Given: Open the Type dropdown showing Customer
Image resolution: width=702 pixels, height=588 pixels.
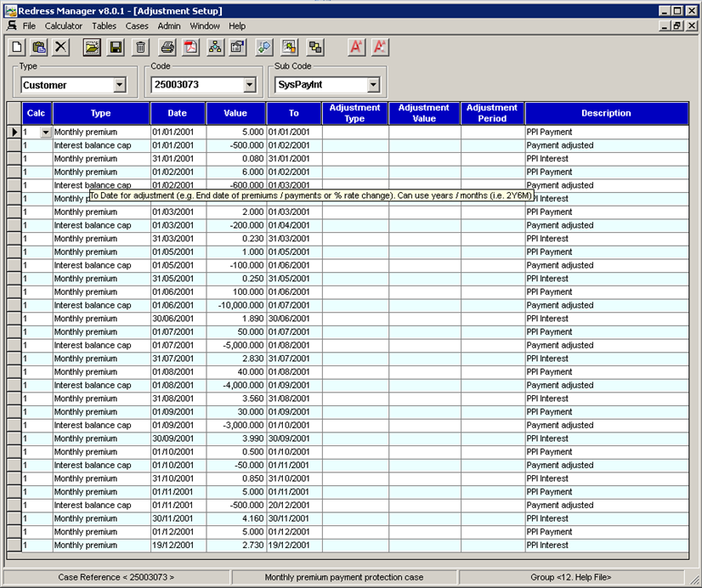Looking at the screenshot, I should (120, 85).
